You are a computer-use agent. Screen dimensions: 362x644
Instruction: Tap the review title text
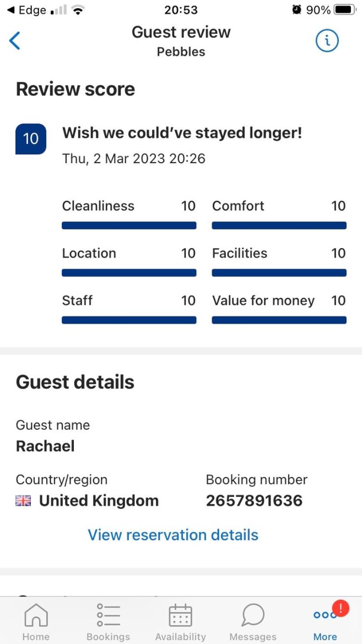pyautogui.click(x=182, y=133)
